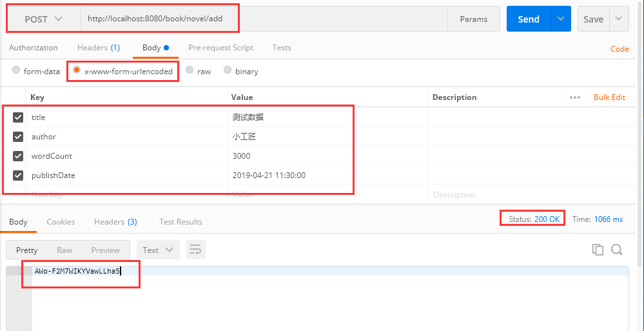Open the Test Results tab
Viewport: 644px width, 331px height.
[x=181, y=222]
